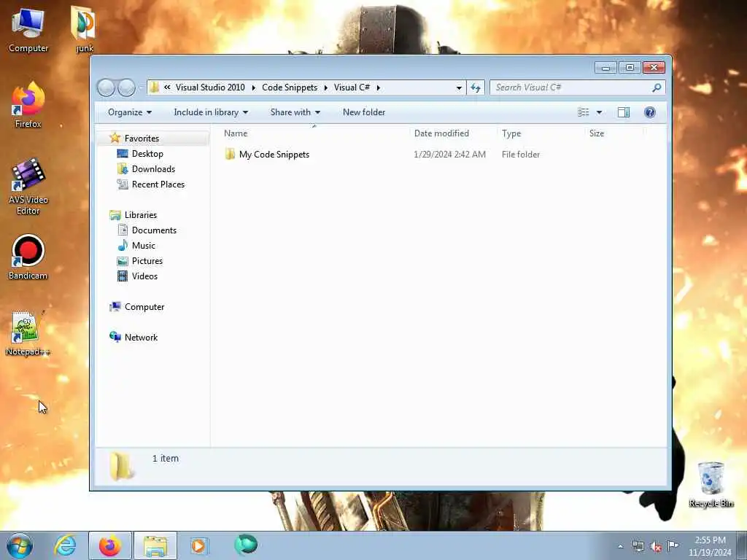
Task: Click the Explorer Forward button
Action: [x=126, y=87]
